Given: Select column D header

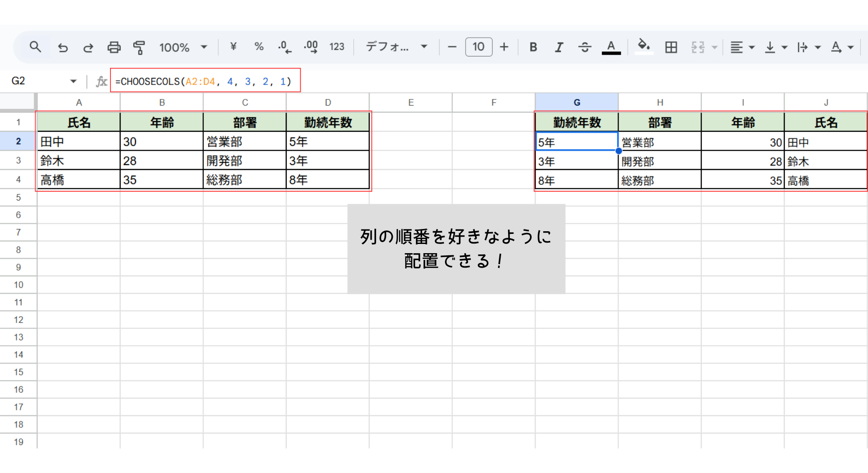Looking at the screenshot, I should [x=328, y=102].
